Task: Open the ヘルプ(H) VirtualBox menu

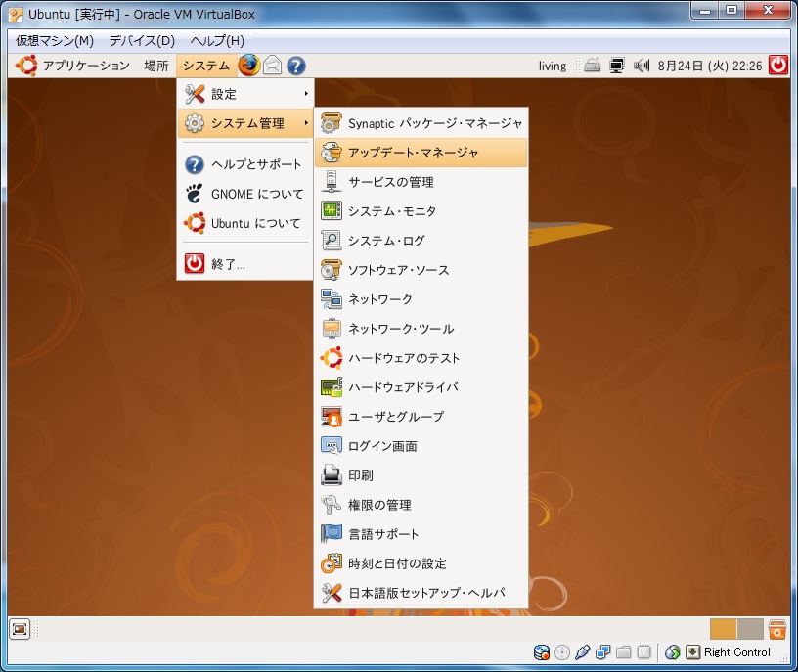Action: [217, 41]
